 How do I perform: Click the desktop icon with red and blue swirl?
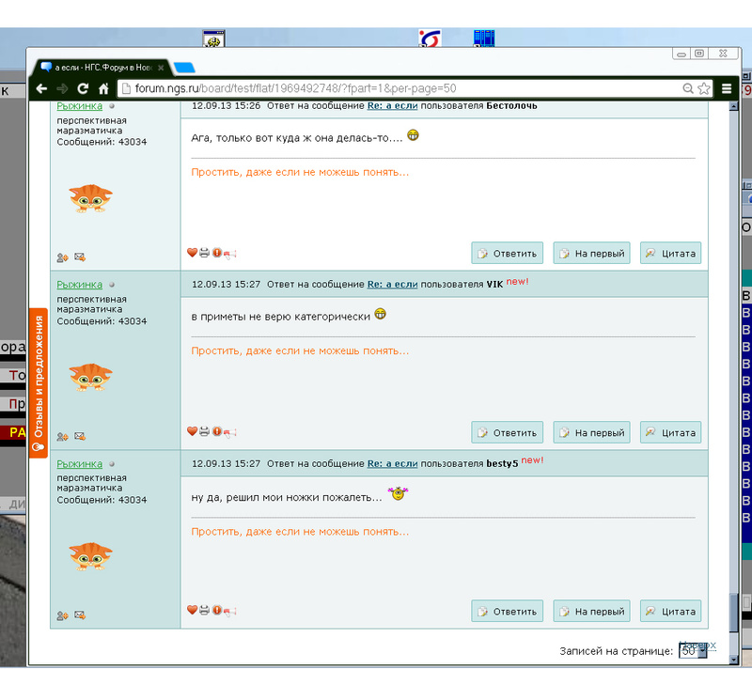click(x=430, y=39)
